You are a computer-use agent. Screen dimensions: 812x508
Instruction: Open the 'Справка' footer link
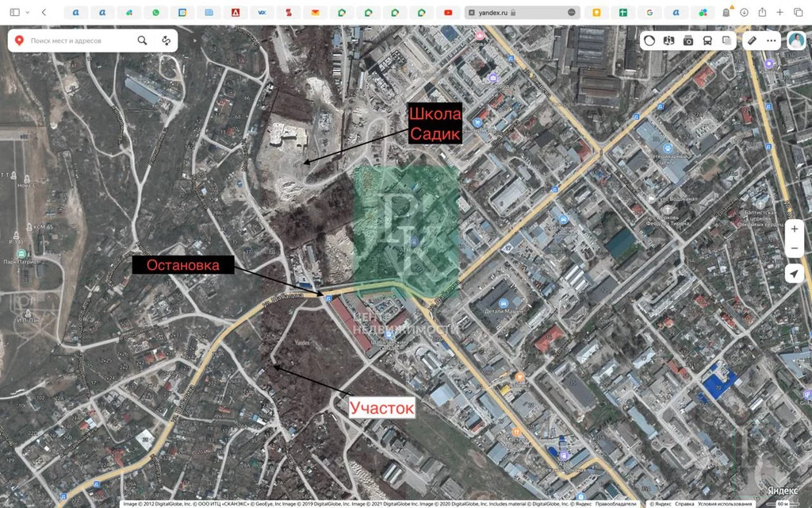[x=684, y=504]
